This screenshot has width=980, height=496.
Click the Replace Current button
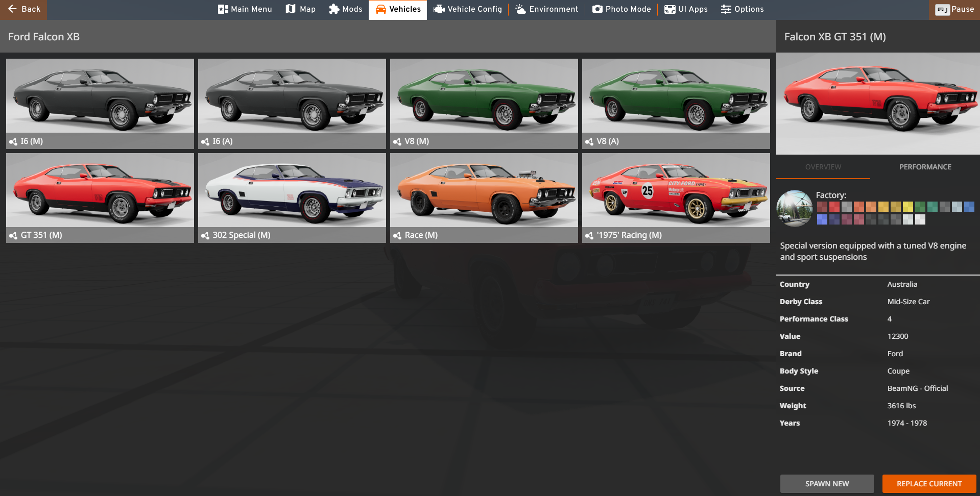[x=929, y=484]
